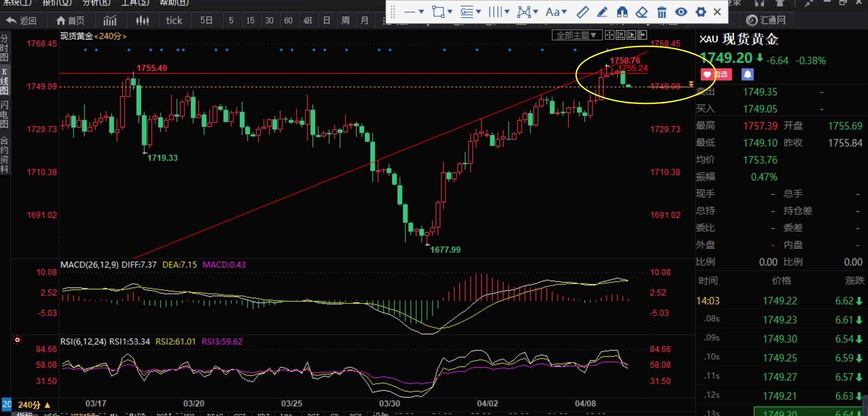Pick the vertical cycle lines tool

(x=495, y=12)
